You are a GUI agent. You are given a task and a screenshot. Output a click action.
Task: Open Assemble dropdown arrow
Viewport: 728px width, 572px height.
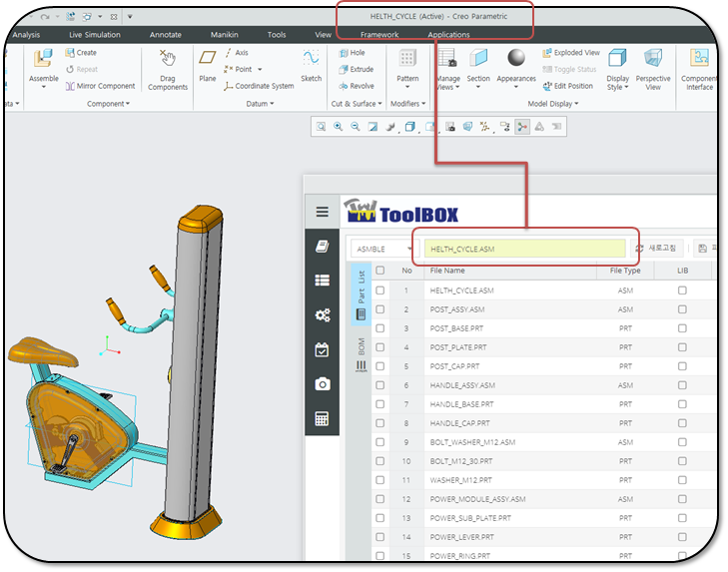pyautogui.click(x=44, y=87)
